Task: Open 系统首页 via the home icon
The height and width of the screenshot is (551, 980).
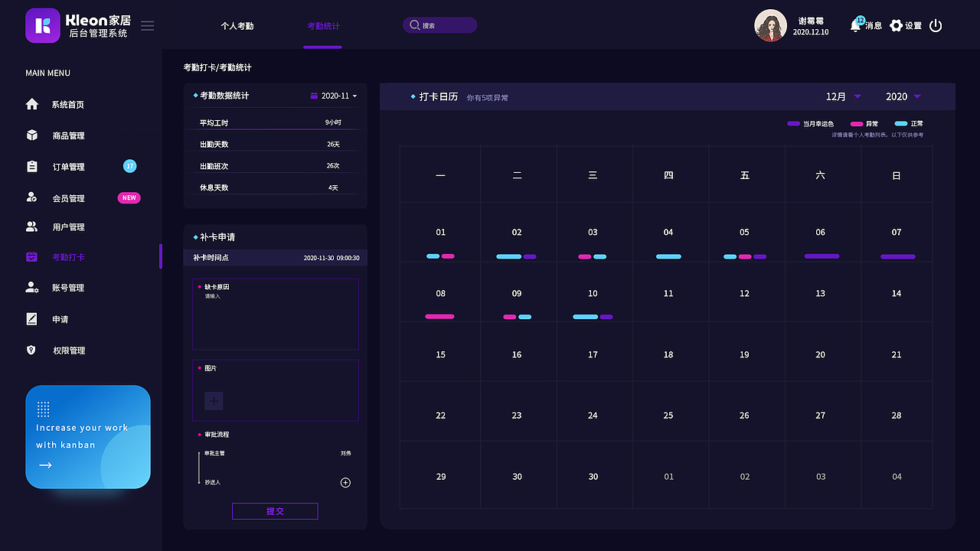Action: coord(31,104)
